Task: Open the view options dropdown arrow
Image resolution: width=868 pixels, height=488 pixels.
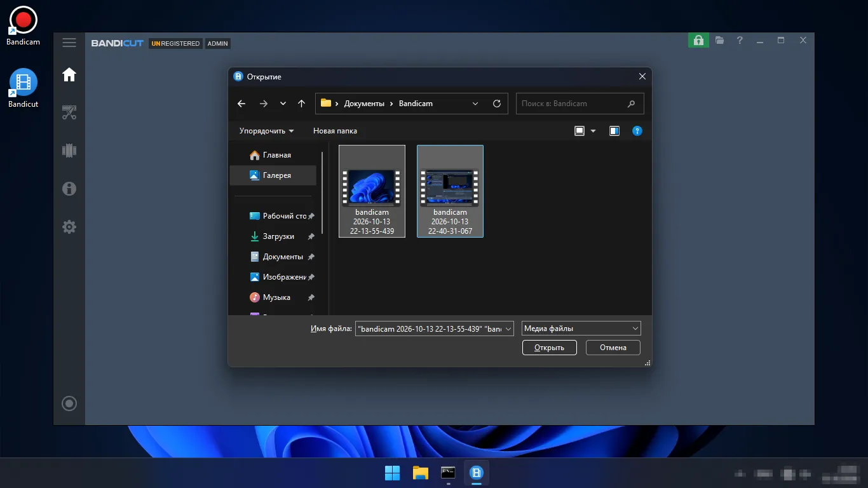Action: 593,131
